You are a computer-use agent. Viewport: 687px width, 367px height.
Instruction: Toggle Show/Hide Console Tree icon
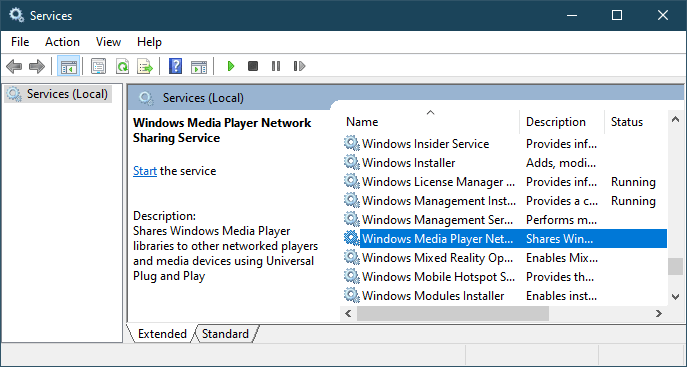68,67
